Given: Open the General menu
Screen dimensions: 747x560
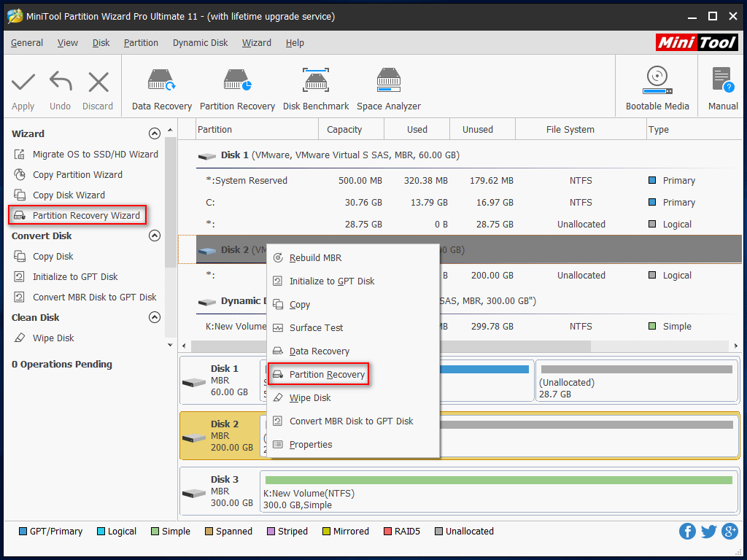Looking at the screenshot, I should (27, 43).
